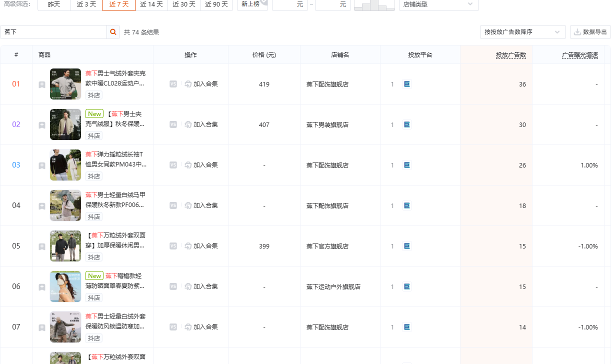Click the 共 74 条结果 result count
Screen dimensions: 611x364
click(141, 32)
